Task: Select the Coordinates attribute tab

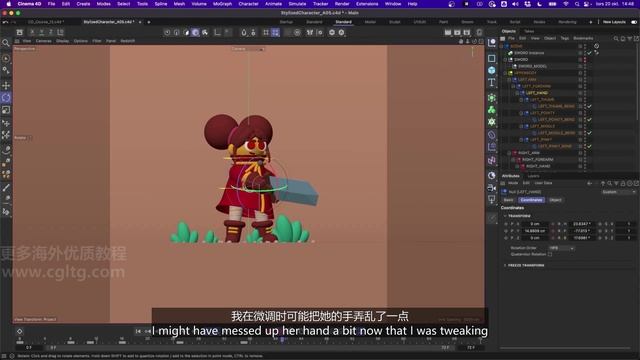Action: click(x=531, y=200)
